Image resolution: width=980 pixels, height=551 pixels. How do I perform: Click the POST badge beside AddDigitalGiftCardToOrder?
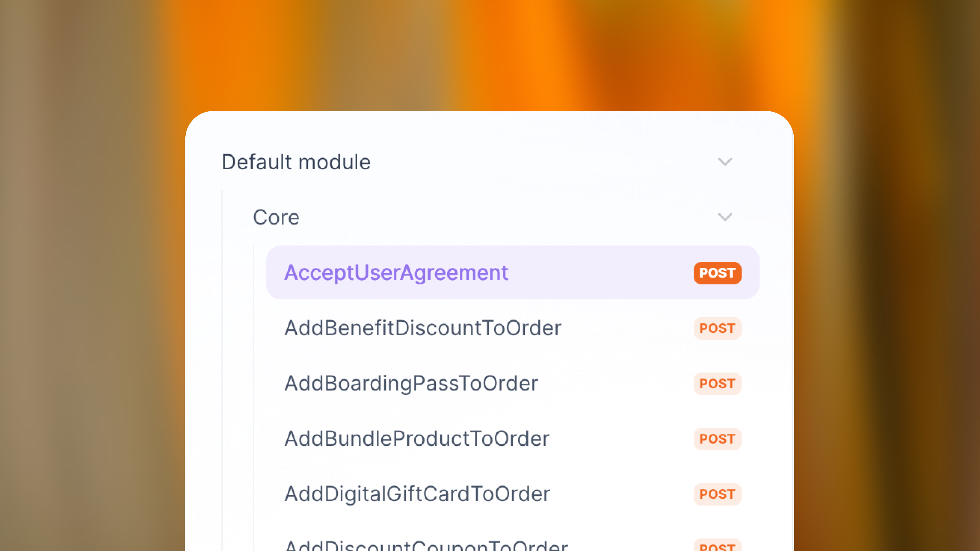(717, 494)
